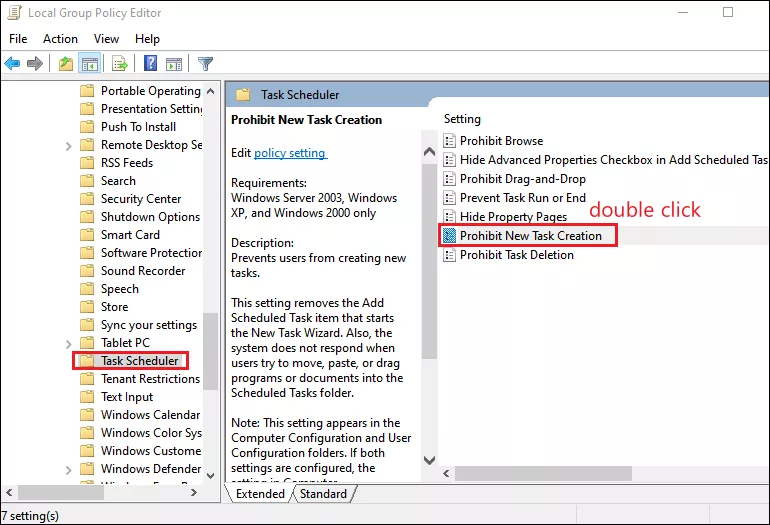Open the Help toolbar icon
This screenshot has height=525, width=770.
click(x=150, y=63)
